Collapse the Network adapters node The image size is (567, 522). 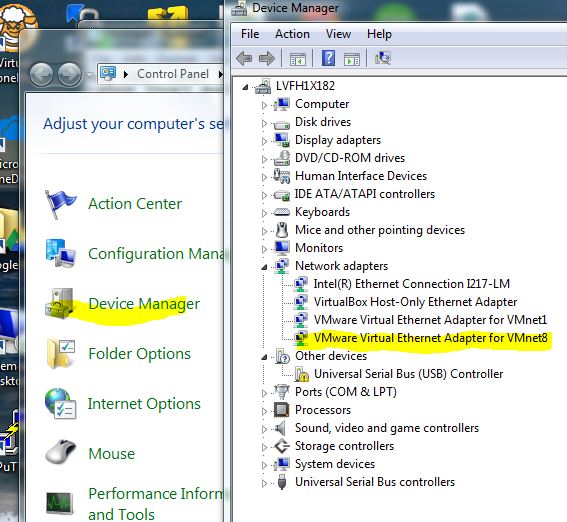[x=264, y=267]
